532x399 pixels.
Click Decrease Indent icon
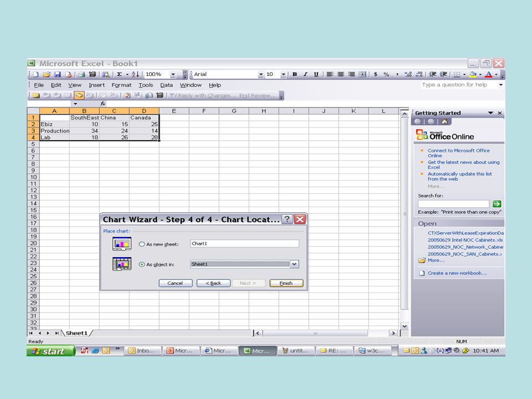point(433,74)
